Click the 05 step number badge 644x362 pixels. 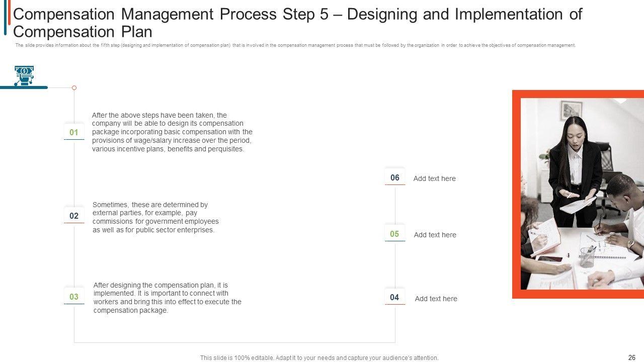(394, 234)
